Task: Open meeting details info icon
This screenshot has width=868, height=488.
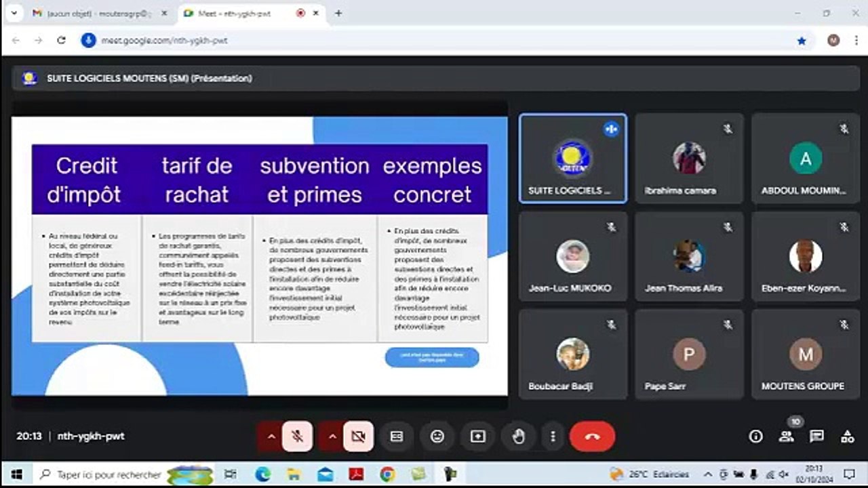Action: pyautogui.click(x=755, y=436)
